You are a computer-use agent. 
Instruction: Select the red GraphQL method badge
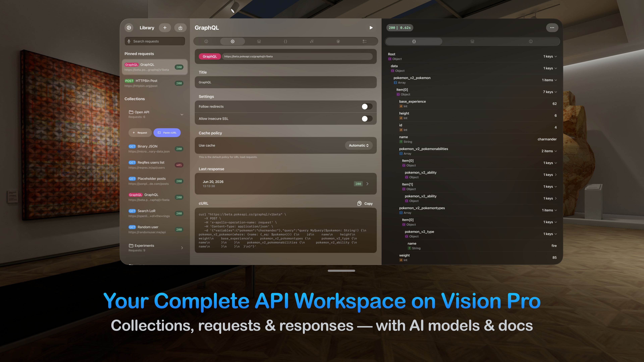(210, 56)
